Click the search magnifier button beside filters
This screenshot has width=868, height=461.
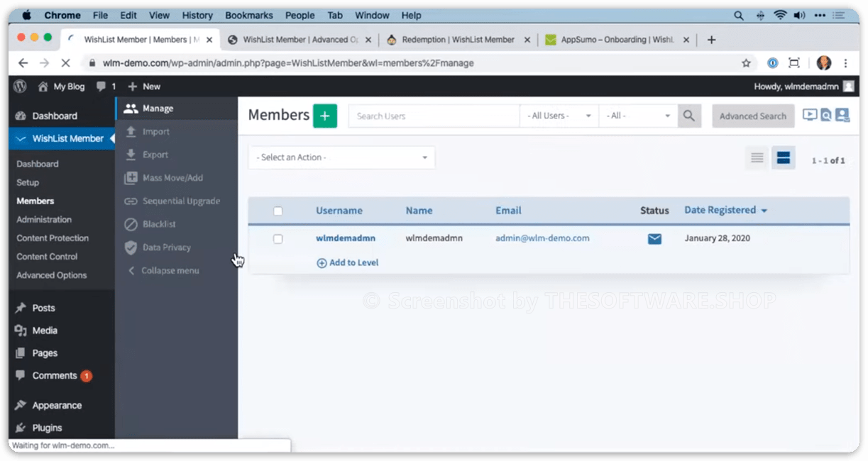coord(689,116)
